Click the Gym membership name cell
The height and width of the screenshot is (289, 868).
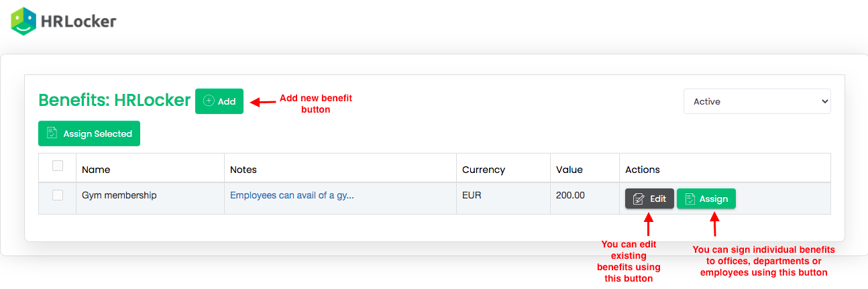click(119, 196)
